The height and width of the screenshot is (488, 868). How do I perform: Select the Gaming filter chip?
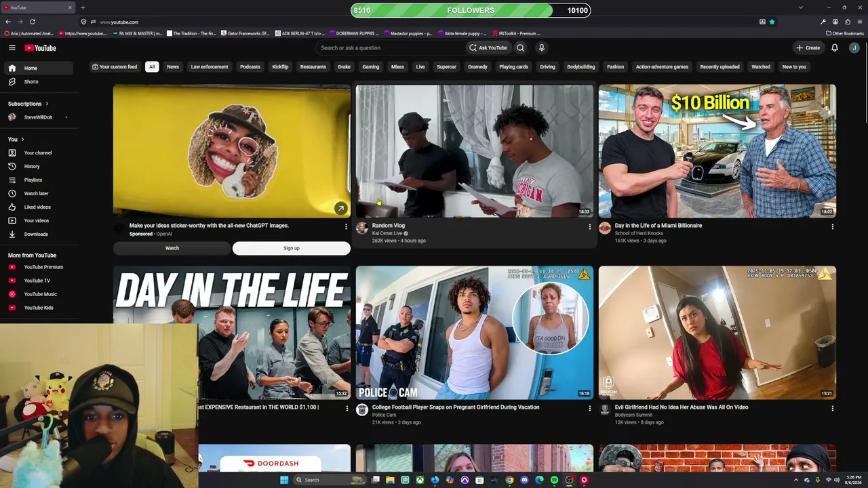pos(370,67)
